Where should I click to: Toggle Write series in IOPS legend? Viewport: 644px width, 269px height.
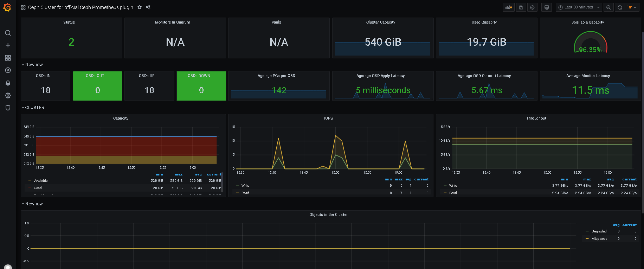pyautogui.click(x=245, y=186)
